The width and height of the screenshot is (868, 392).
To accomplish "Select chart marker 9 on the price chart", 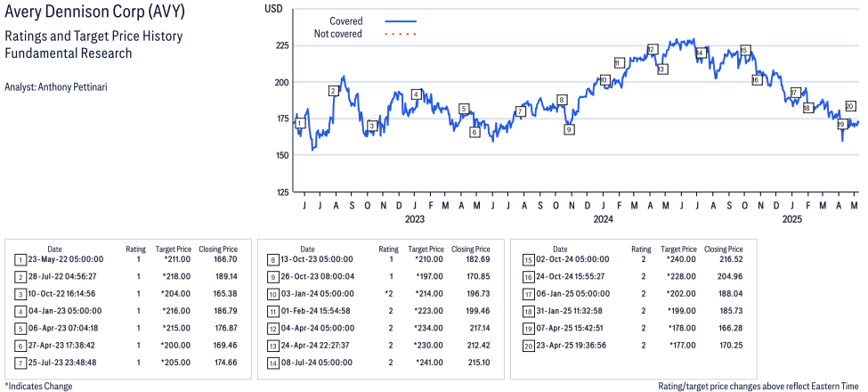I will coord(569,129).
